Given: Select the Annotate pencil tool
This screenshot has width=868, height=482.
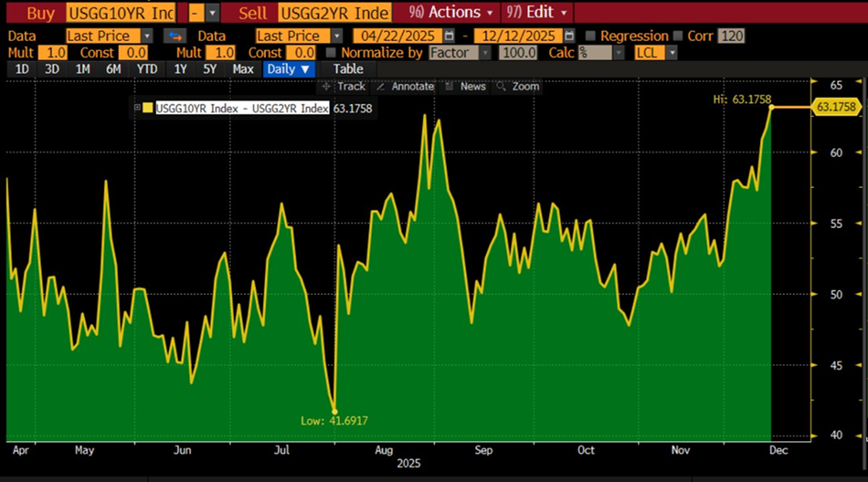Looking at the screenshot, I should [x=405, y=86].
